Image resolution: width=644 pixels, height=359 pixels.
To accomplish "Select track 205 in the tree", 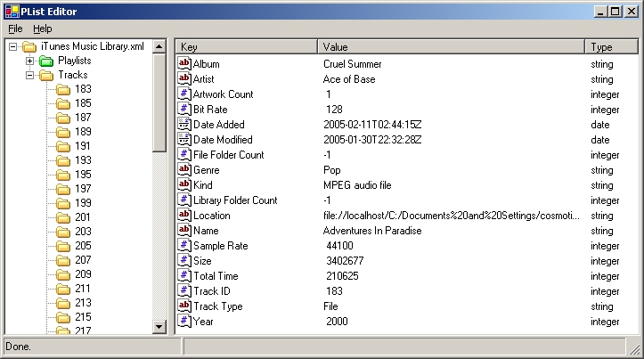I will point(83,246).
